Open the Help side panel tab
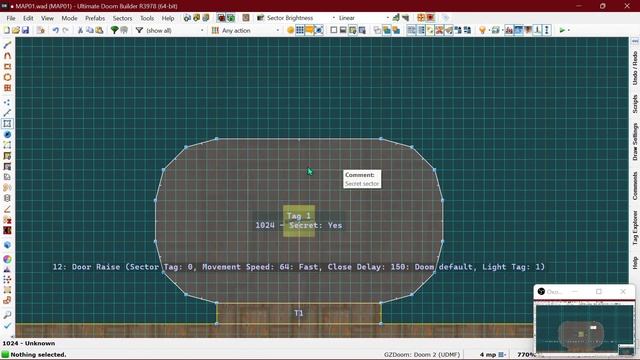The height and width of the screenshot is (360, 640). (x=635, y=262)
